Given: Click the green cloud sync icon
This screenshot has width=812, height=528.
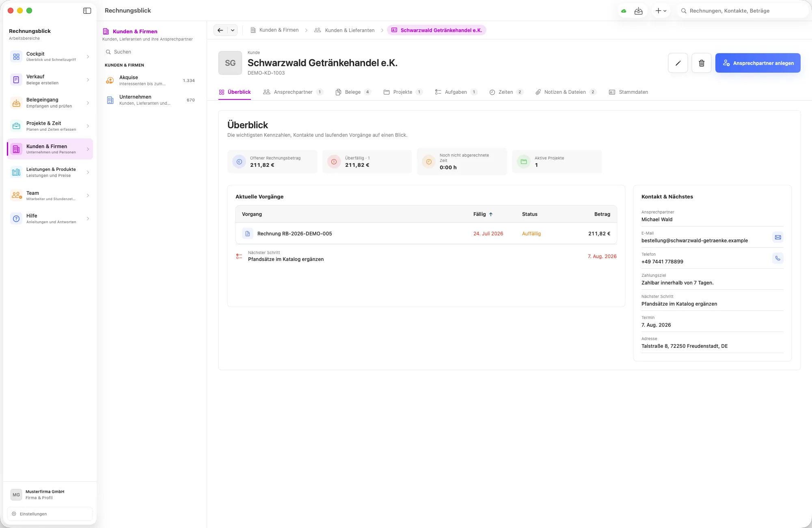Looking at the screenshot, I should [x=624, y=11].
